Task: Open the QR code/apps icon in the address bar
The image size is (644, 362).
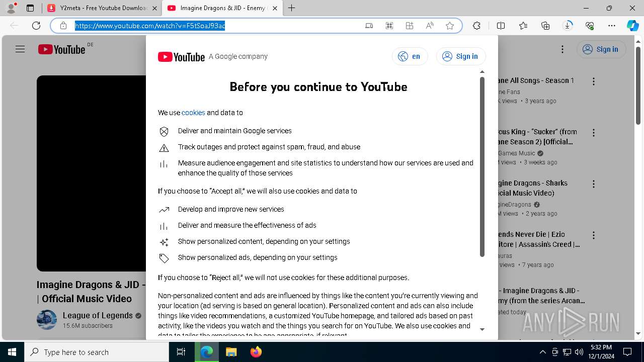Action: 389,26
